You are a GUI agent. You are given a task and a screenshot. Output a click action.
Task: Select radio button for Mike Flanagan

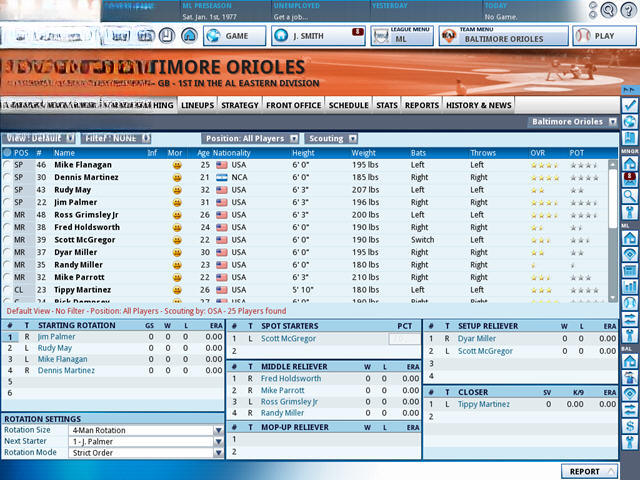(7, 165)
